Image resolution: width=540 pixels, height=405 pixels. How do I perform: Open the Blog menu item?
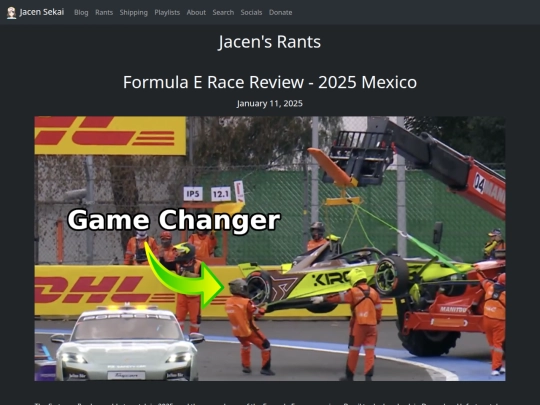coord(81,12)
